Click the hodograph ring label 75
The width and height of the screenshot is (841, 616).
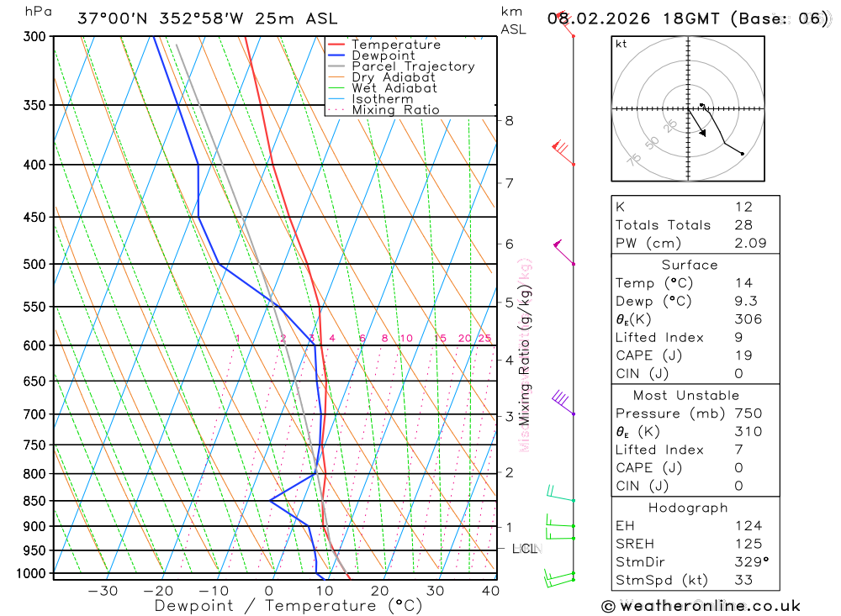(634, 159)
